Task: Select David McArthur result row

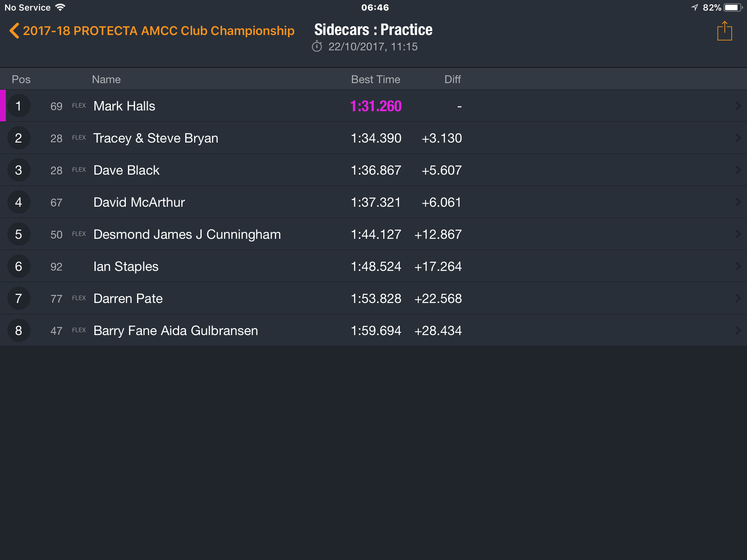Action: 373,202
